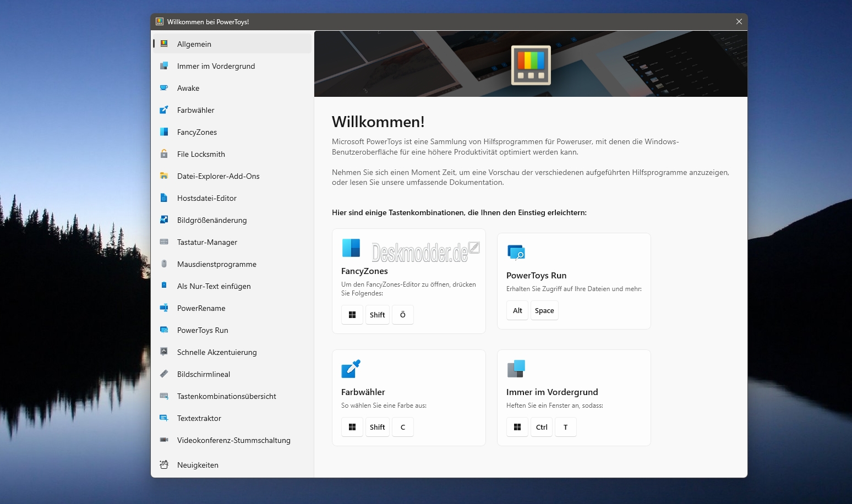Click the Textextraktor sidebar icon

(x=164, y=418)
